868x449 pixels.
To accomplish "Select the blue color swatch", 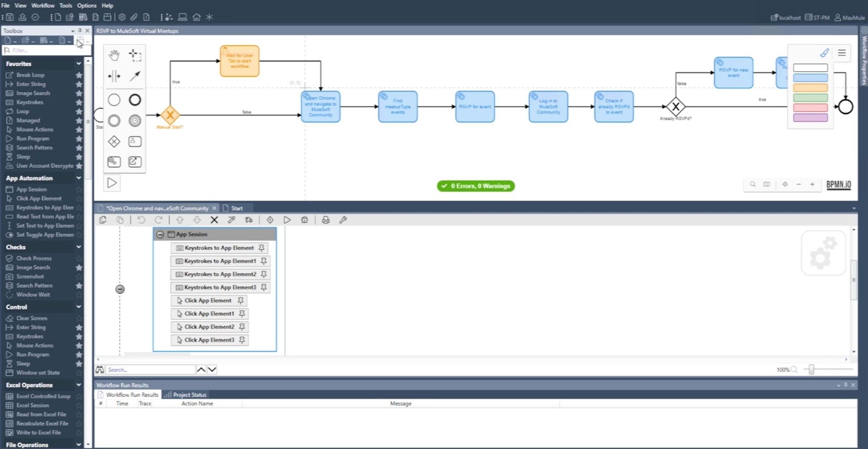I will pyautogui.click(x=810, y=78).
